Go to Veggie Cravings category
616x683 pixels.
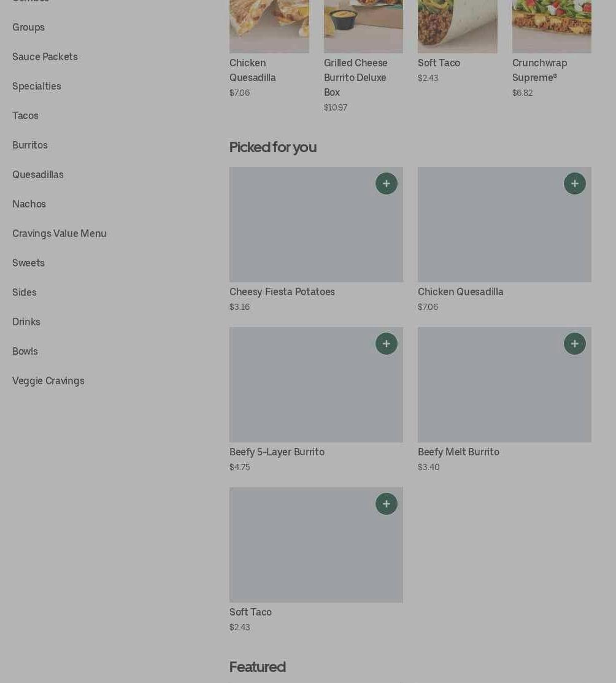[x=48, y=380]
